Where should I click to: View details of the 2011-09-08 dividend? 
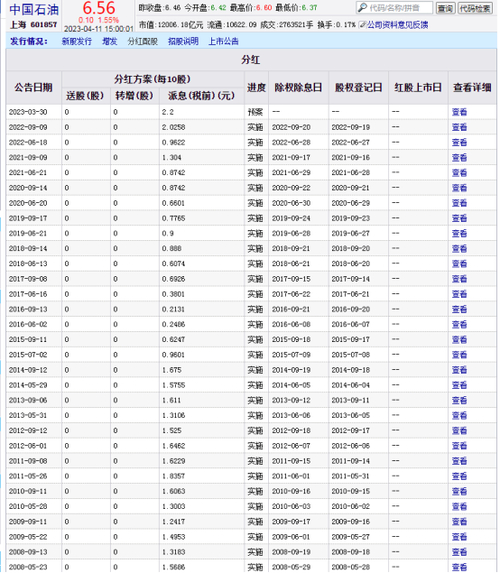[459, 461]
